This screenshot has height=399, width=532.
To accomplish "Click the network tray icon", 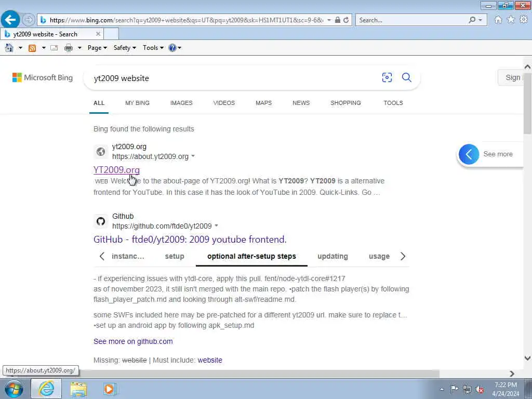I will [x=467, y=389].
